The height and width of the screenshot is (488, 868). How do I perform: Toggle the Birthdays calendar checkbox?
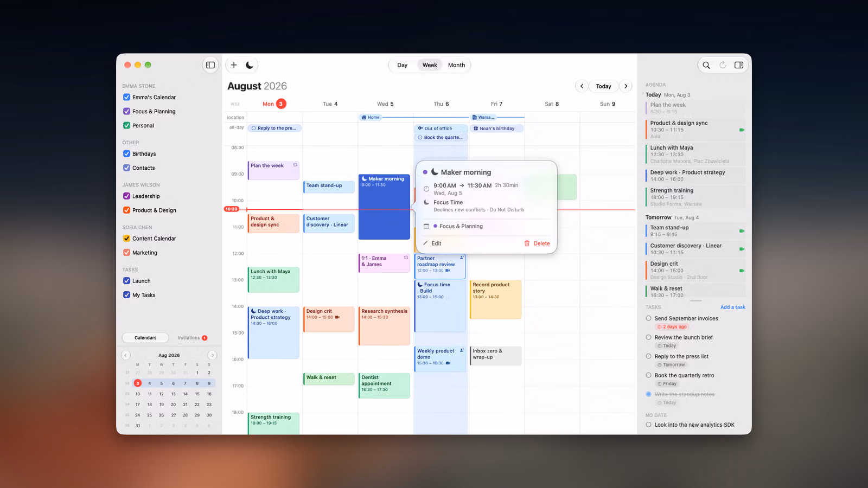(x=126, y=153)
